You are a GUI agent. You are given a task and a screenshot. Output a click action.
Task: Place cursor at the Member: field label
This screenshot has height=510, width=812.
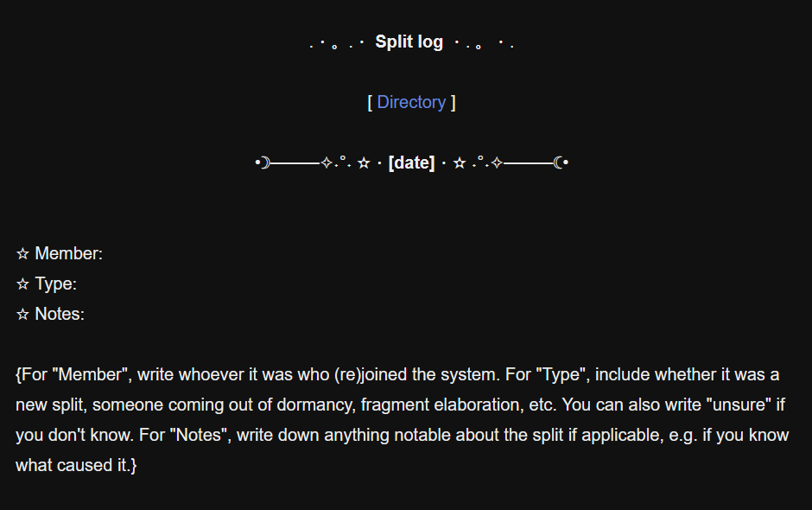coord(68,254)
